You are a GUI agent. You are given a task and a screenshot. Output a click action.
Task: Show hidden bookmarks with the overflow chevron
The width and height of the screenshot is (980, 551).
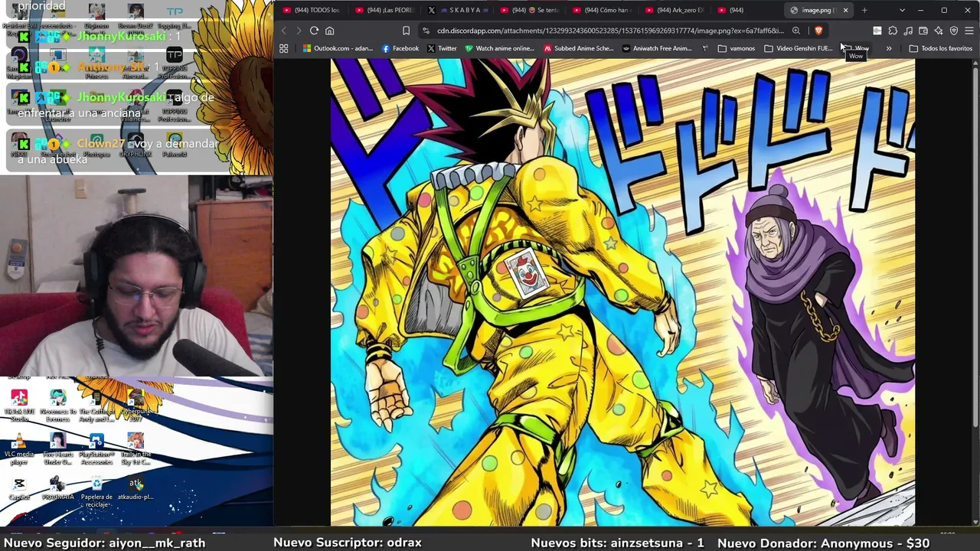pyautogui.click(x=889, y=48)
